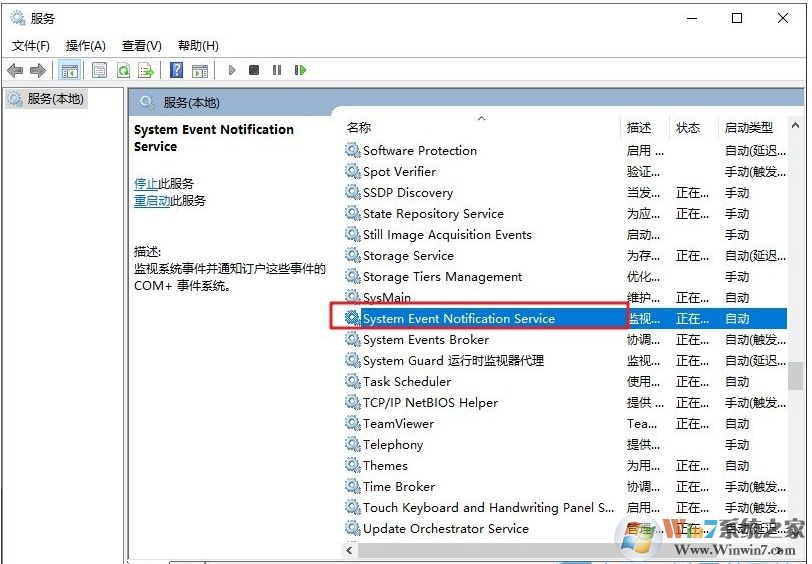Click the Stop Service square icon
Image resolution: width=812 pixels, height=564 pixels.
tap(254, 70)
